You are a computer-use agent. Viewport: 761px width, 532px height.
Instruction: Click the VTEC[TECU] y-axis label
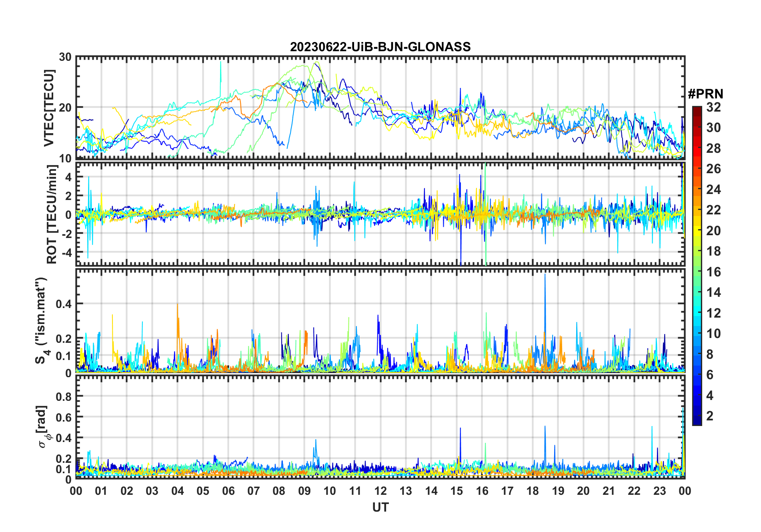click(49, 108)
